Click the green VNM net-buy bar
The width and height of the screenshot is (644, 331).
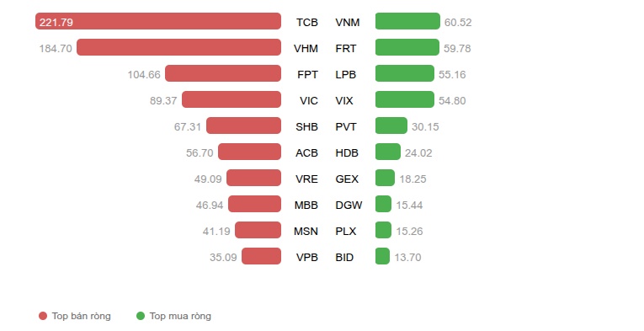[x=407, y=21]
